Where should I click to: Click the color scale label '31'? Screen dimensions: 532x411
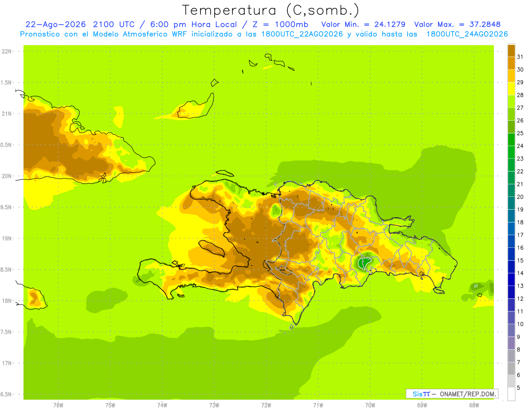click(520, 57)
